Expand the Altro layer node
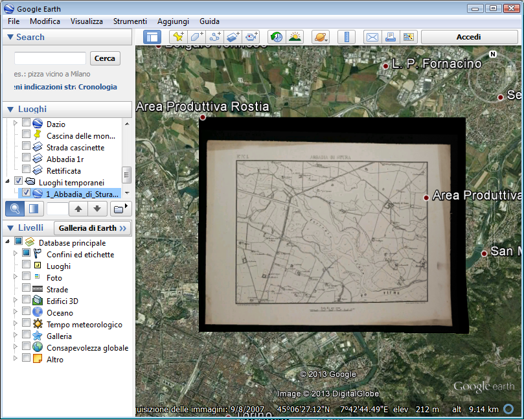Screen dimensions: 524x420 coord(16,358)
